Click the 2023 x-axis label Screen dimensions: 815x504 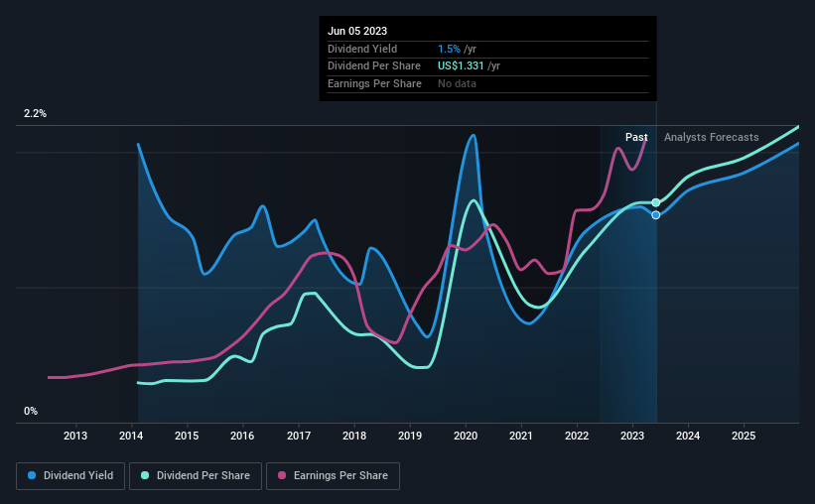(x=632, y=436)
